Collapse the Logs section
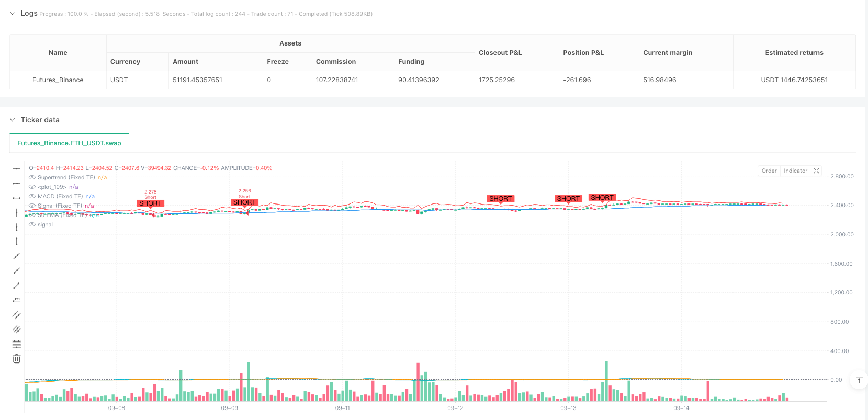The height and width of the screenshot is (420, 868). 13,14
